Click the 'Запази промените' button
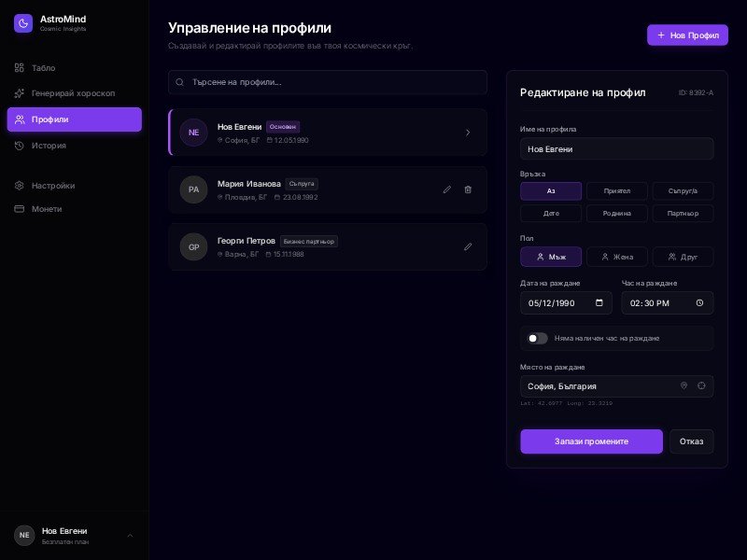The width and height of the screenshot is (747, 560). tap(591, 441)
